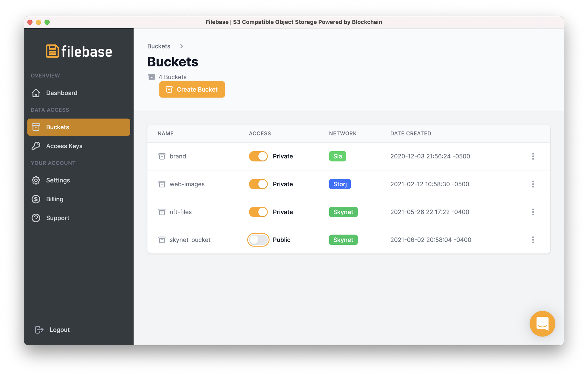Minimize window with the yellow button
This screenshot has width=588, height=377.
tap(39, 22)
